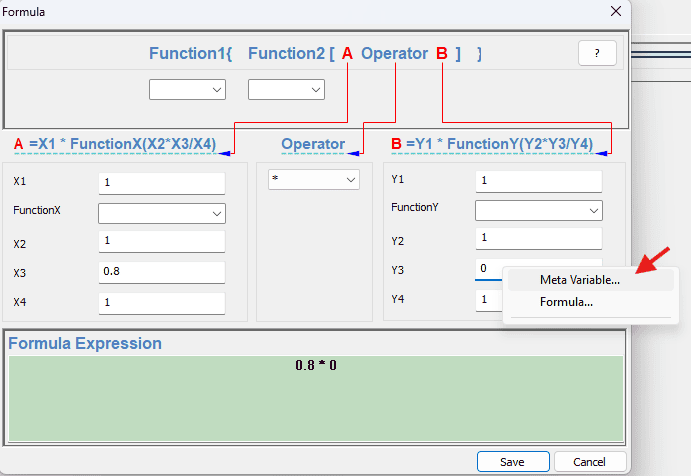Click the question mark help button
This screenshot has height=476, width=691.
(x=597, y=53)
